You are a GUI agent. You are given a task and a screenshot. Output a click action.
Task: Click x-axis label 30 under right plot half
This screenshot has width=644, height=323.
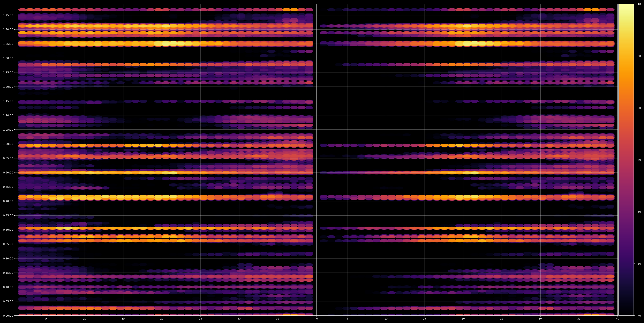[x=540, y=319]
